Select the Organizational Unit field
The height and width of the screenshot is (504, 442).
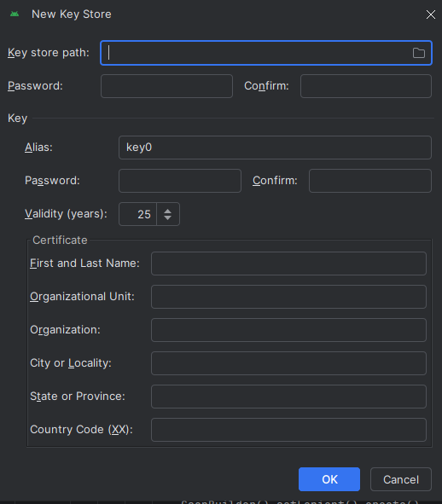(289, 297)
